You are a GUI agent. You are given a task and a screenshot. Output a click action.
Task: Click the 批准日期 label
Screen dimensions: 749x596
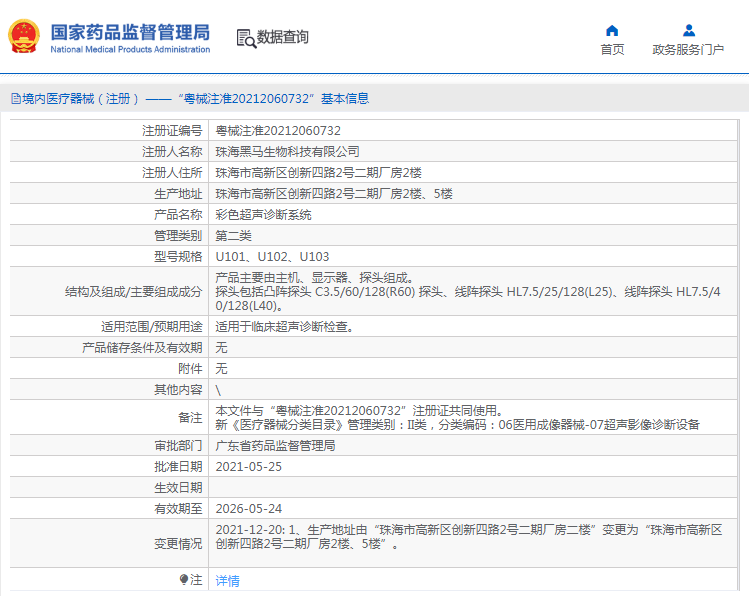[178, 467]
